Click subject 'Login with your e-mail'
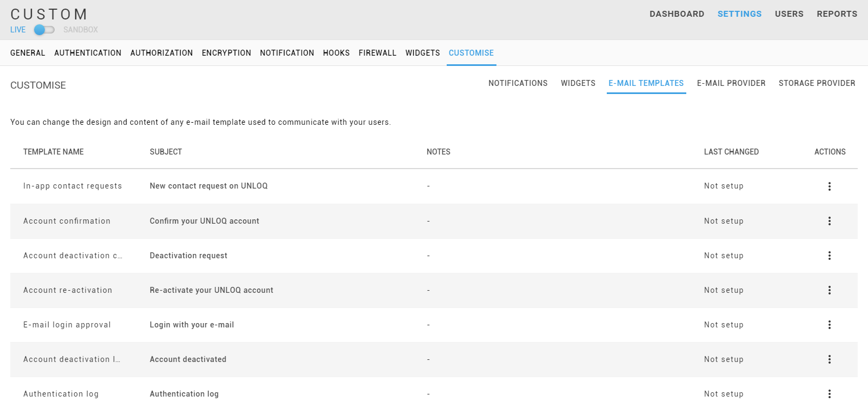Image resolution: width=868 pixels, height=409 pixels. click(192, 325)
